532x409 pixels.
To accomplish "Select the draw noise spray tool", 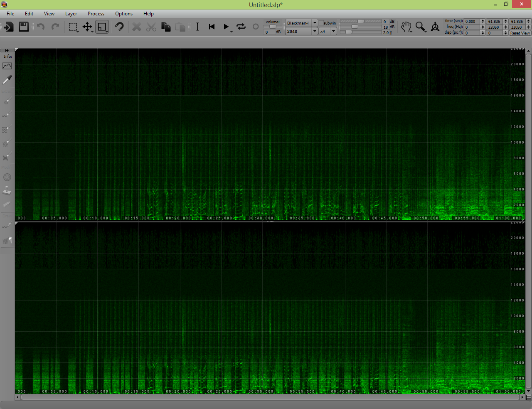I will tap(7, 240).
